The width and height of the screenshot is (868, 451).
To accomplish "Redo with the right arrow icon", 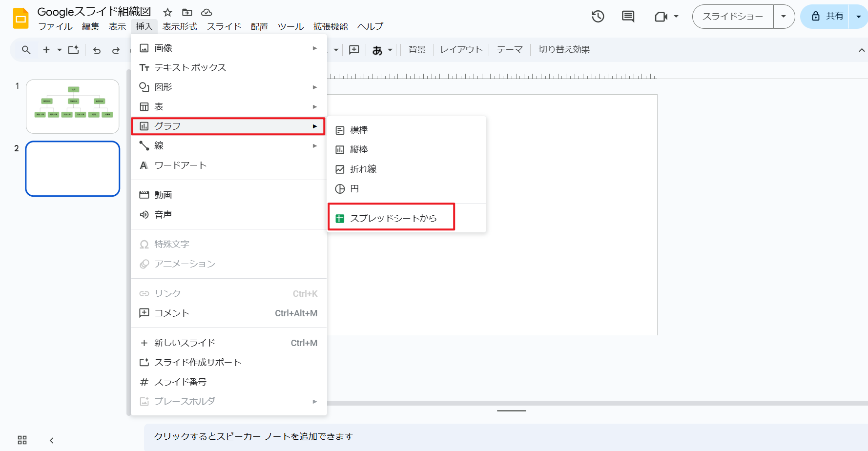I will pyautogui.click(x=116, y=50).
